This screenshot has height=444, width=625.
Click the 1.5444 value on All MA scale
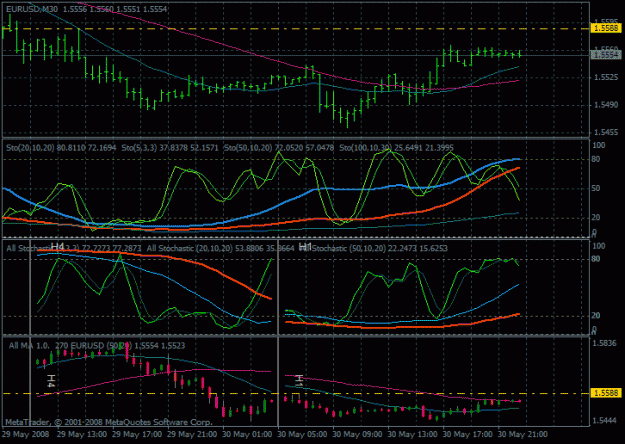[x=606, y=420]
